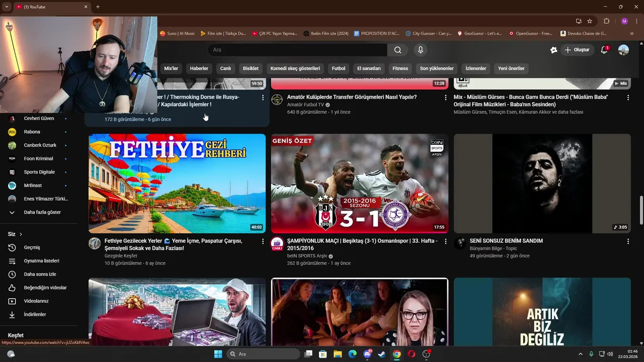
Task: Open options for Fethiye video
Action: (263, 241)
